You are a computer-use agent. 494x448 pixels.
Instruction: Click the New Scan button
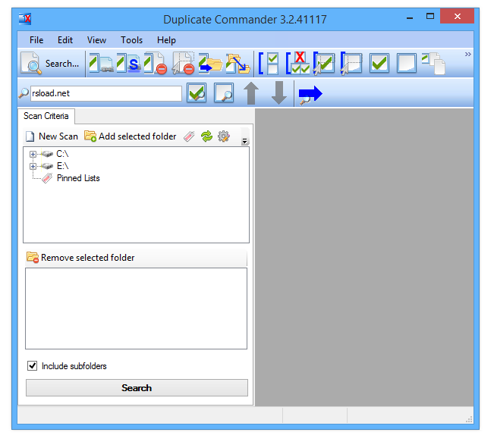(52, 136)
